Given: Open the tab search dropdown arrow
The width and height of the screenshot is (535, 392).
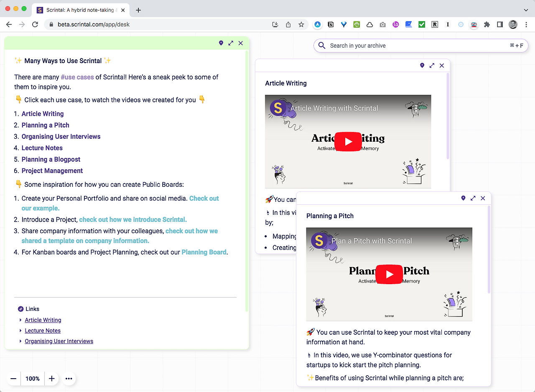Looking at the screenshot, I should pyautogui.click(x=526, y=10).
